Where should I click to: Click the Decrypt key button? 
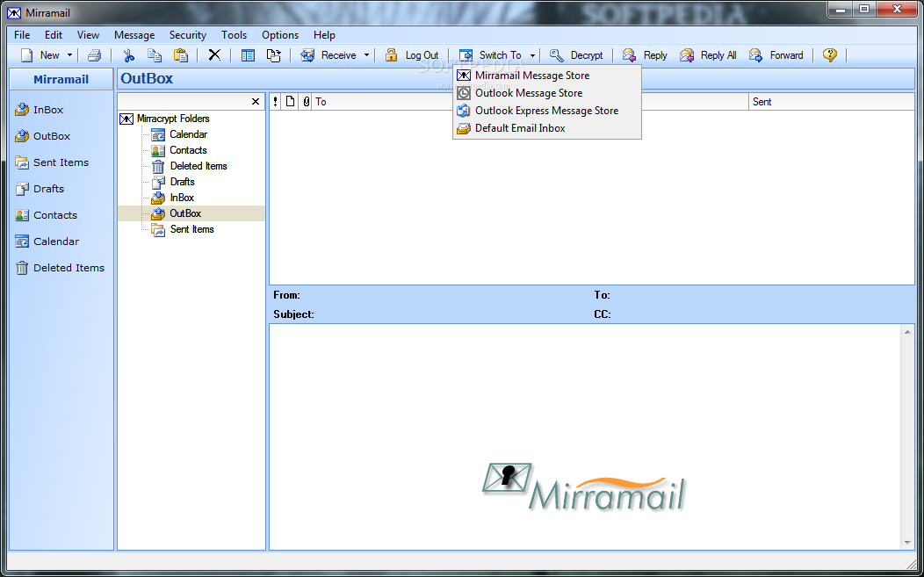click(x=576, y=55)
